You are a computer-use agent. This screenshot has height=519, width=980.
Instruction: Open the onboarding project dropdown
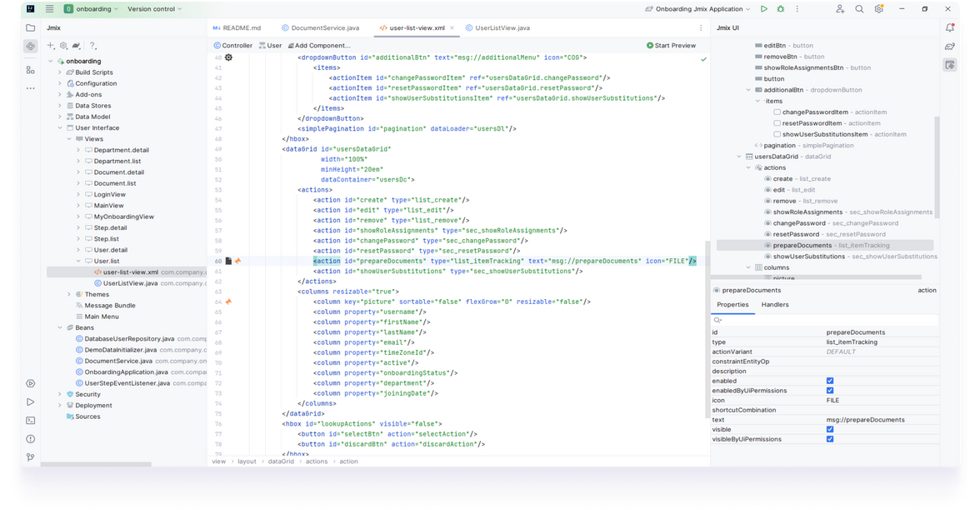pos(91,9)
